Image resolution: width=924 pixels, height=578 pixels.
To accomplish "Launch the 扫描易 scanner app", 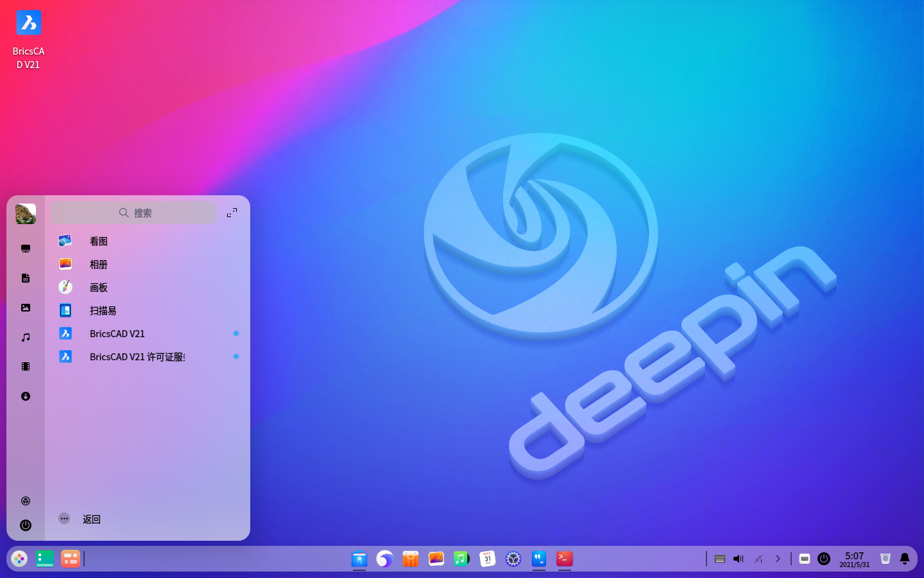I will [x=148, y=310].
